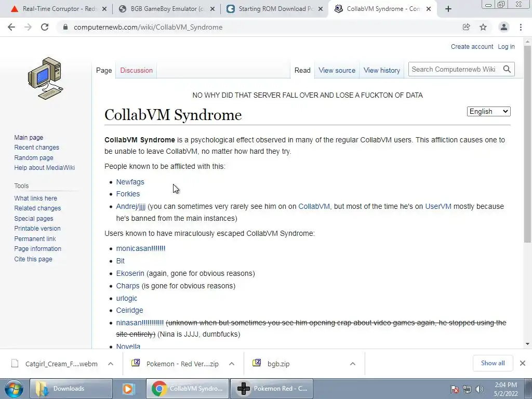The image size is (532, 399).
Task: Close the downloads bar with the X
Action: pos(523,363)
